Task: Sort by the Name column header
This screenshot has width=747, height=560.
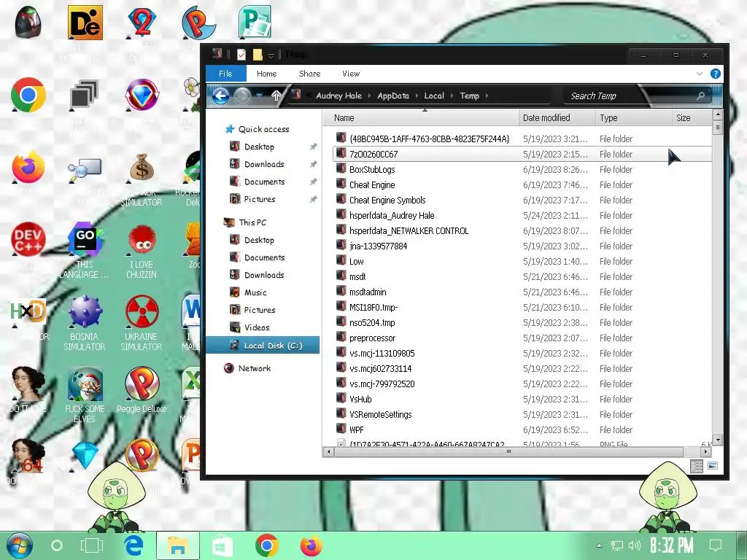Action: [421, 118]
